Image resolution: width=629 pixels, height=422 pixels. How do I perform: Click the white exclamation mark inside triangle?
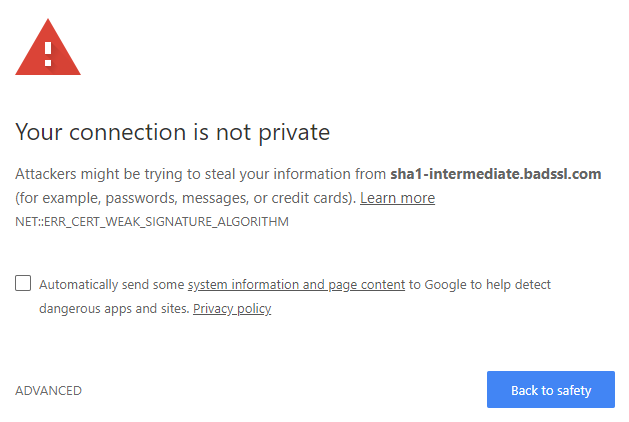click(x=48, y=54)
